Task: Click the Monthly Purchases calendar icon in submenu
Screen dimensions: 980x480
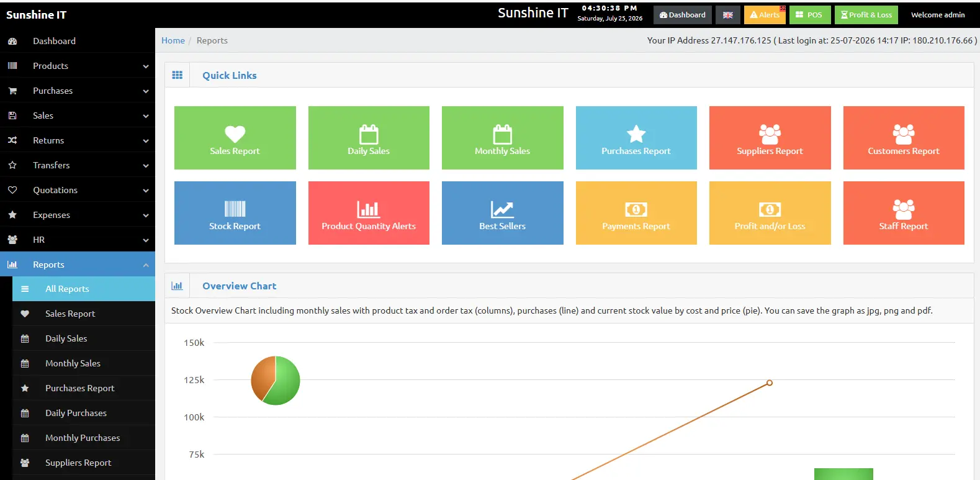Action: pyautogui.click(x=25, y=438)
